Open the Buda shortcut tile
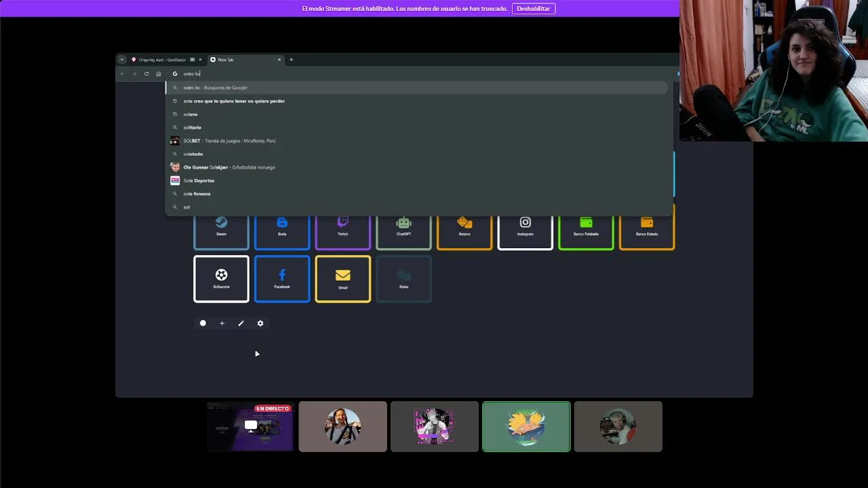Screen dimensions: 868x488 click(282, 231)
